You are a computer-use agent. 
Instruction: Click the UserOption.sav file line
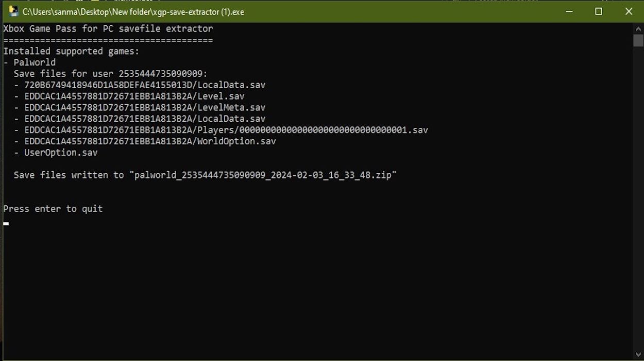(x=60, y=153)
